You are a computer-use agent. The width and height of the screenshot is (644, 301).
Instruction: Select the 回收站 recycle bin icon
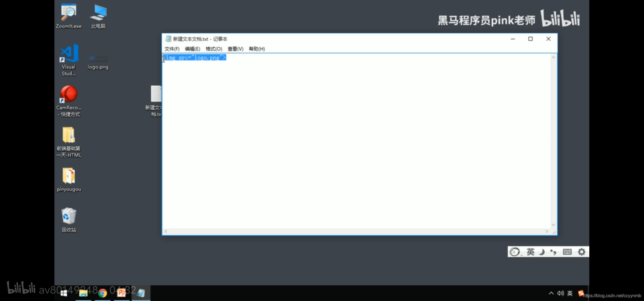point(69,220)
